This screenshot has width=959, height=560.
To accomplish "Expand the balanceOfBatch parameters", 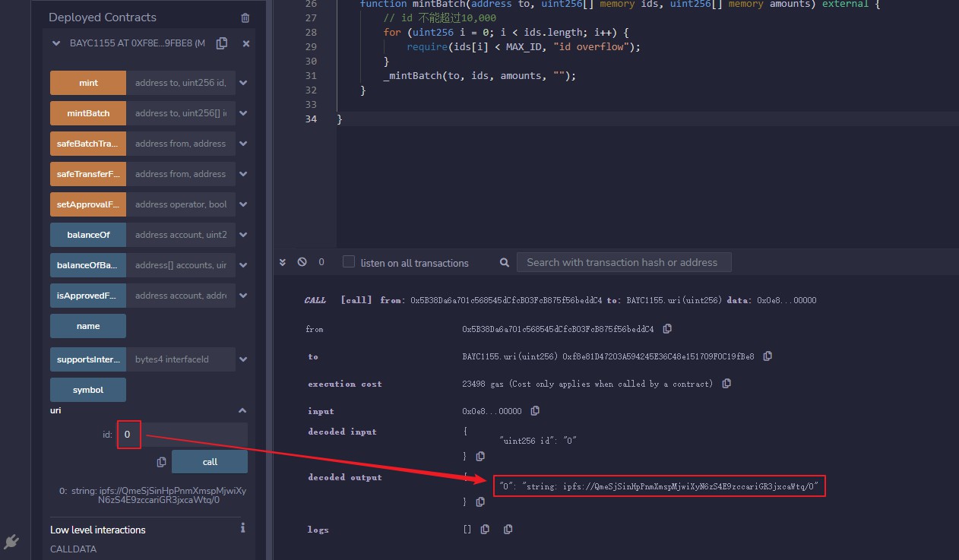I will 243,265.
